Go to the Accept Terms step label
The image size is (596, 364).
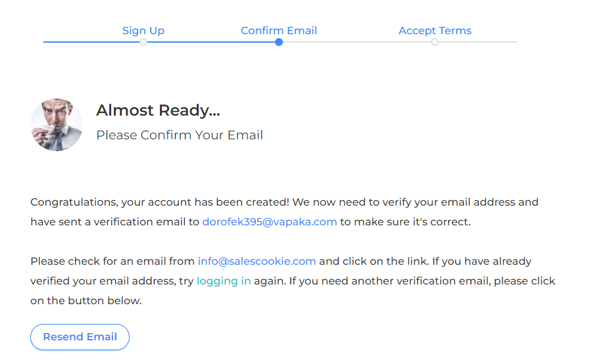point(435,30)
